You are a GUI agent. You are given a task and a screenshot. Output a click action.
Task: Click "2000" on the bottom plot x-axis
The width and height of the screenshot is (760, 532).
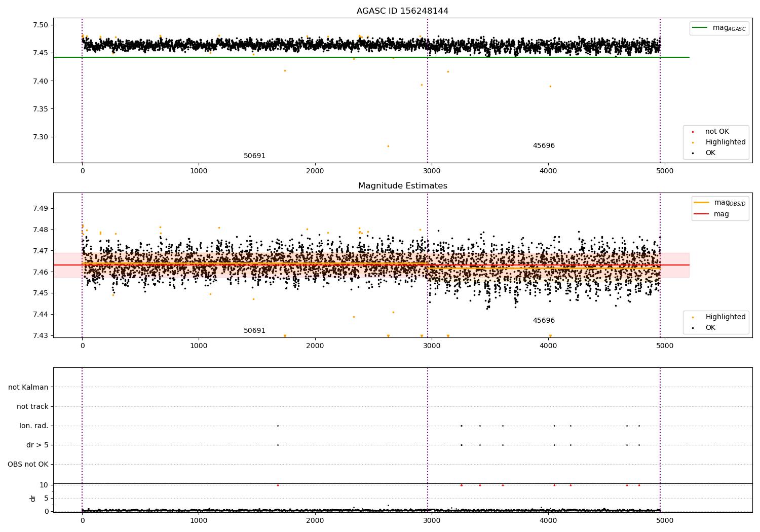[315, 521]
